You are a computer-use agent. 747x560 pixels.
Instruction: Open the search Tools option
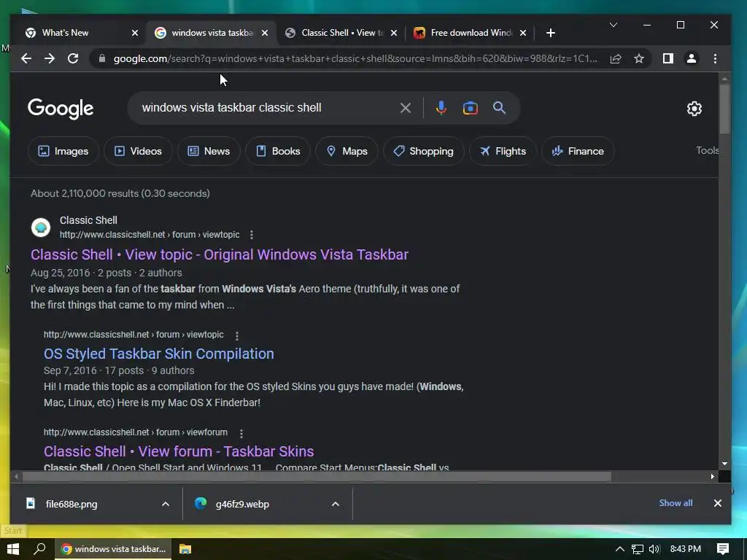click(707, 150)
